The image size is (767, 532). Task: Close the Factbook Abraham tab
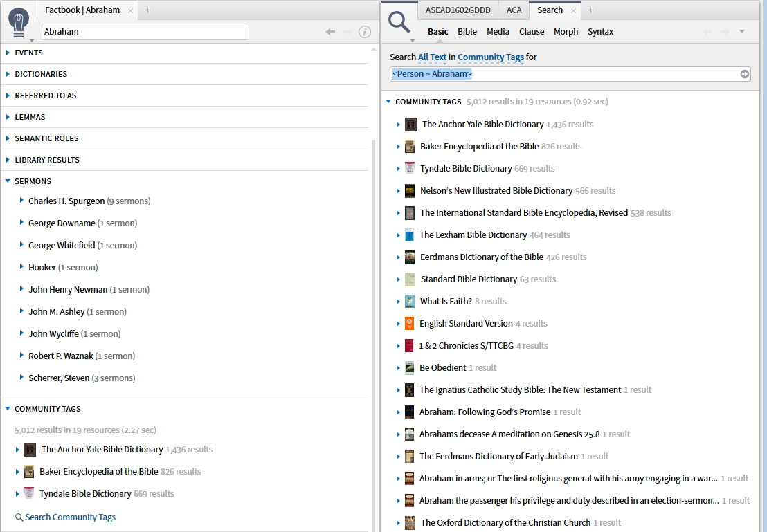pos(131,10)
